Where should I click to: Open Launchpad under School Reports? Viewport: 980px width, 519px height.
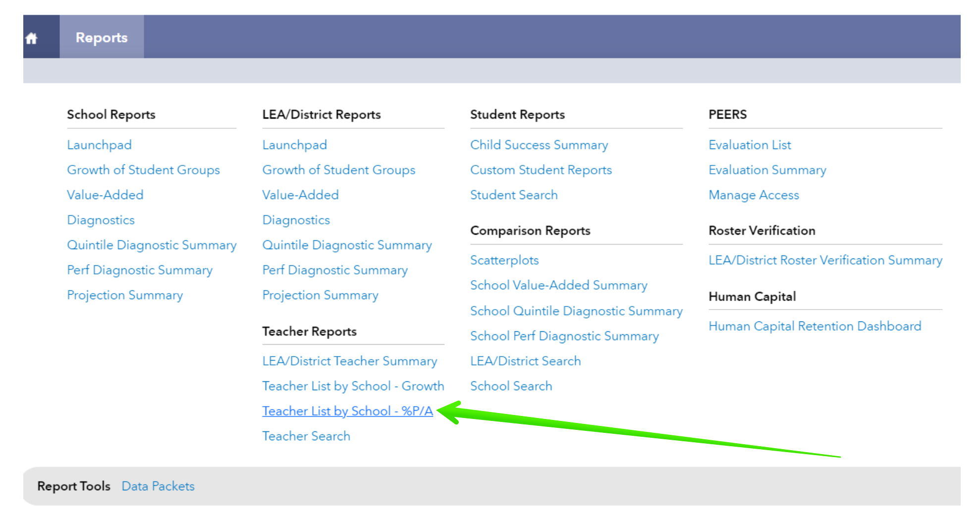click(x=99, y=145)
